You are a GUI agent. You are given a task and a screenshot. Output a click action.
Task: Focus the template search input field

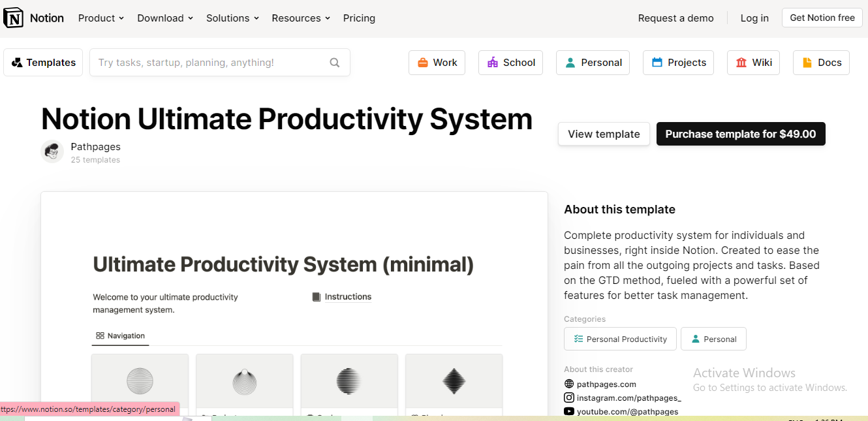220,63
